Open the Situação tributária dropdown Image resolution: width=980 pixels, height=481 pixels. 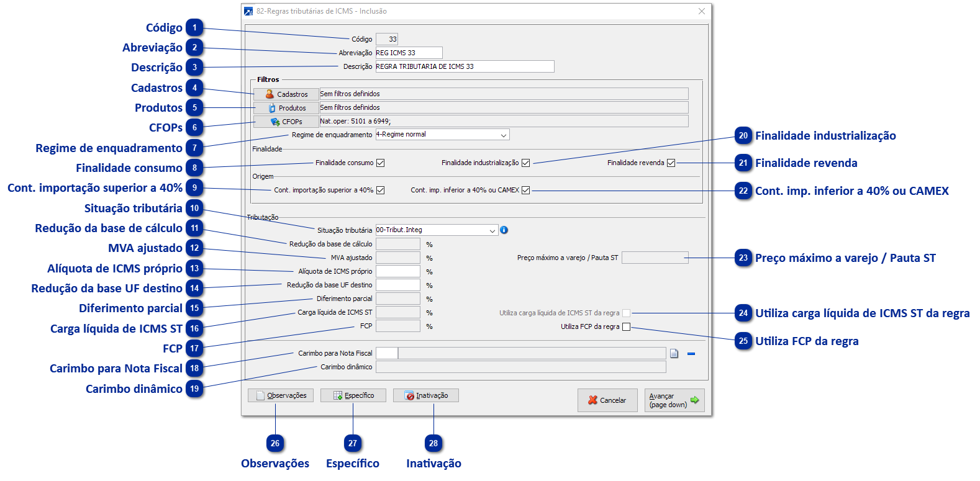click(492, 230)
